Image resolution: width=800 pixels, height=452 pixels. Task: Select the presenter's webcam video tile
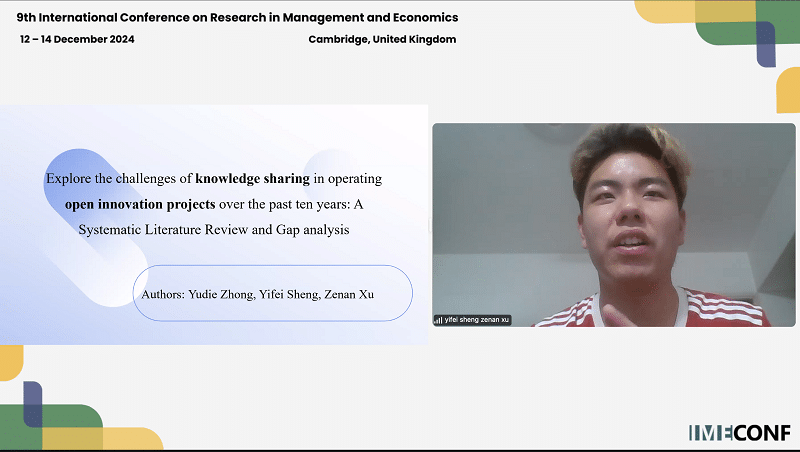(x=613, y=225)
